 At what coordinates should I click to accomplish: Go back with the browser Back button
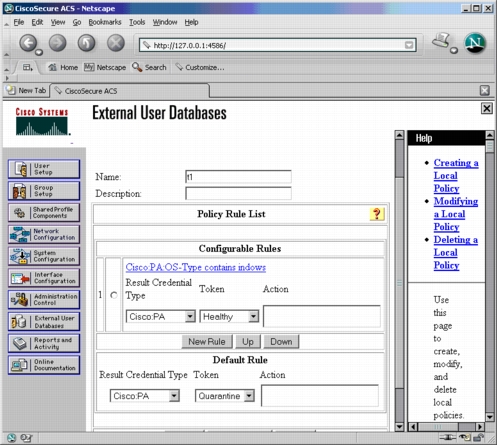28,43
